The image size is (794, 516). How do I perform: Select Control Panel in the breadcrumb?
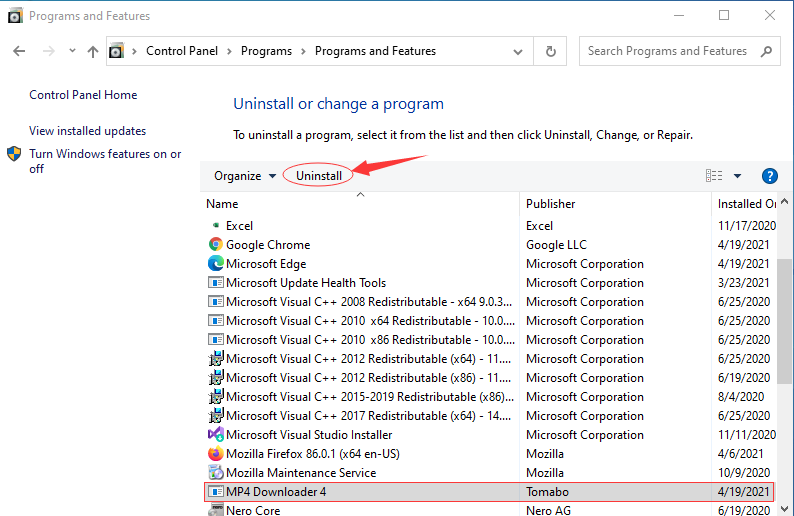click(182, 51)
